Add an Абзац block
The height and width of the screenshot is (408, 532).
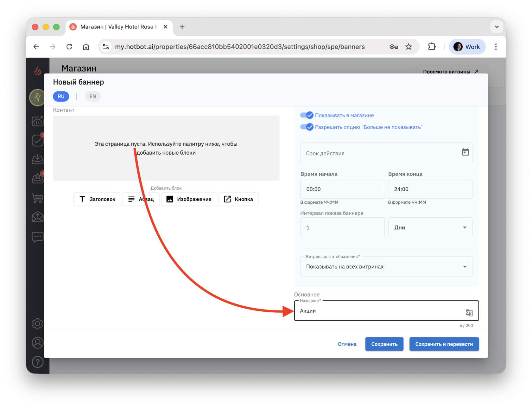pyautogui.click(x=141, y=199)
